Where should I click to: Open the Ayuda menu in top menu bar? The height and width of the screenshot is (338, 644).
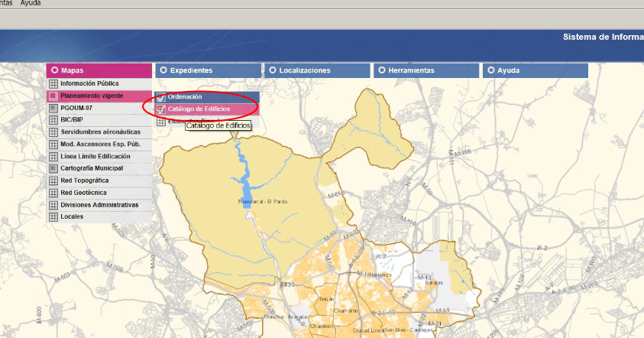coord(31,4)
